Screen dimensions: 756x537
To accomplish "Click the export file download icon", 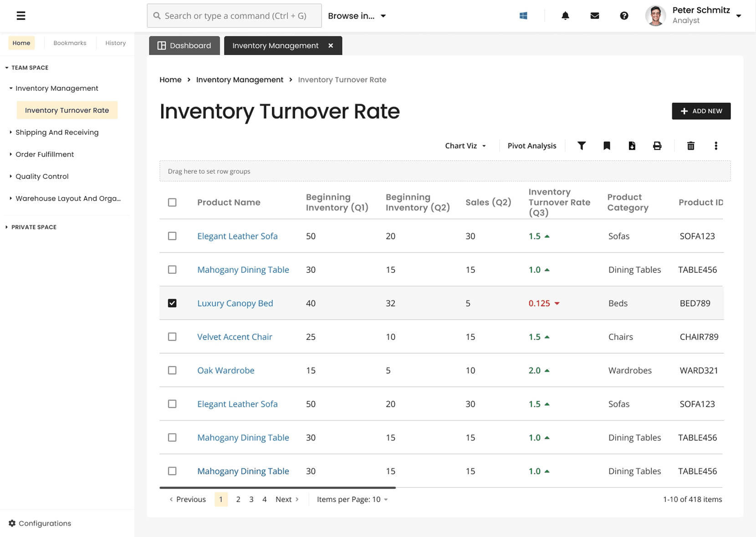I will coord(632,146).
